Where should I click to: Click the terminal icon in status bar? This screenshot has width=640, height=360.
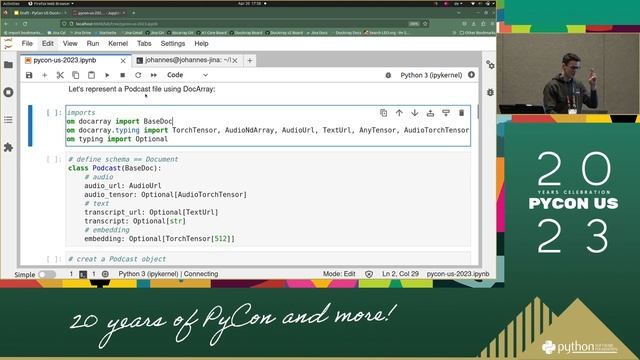coord(83,274)
